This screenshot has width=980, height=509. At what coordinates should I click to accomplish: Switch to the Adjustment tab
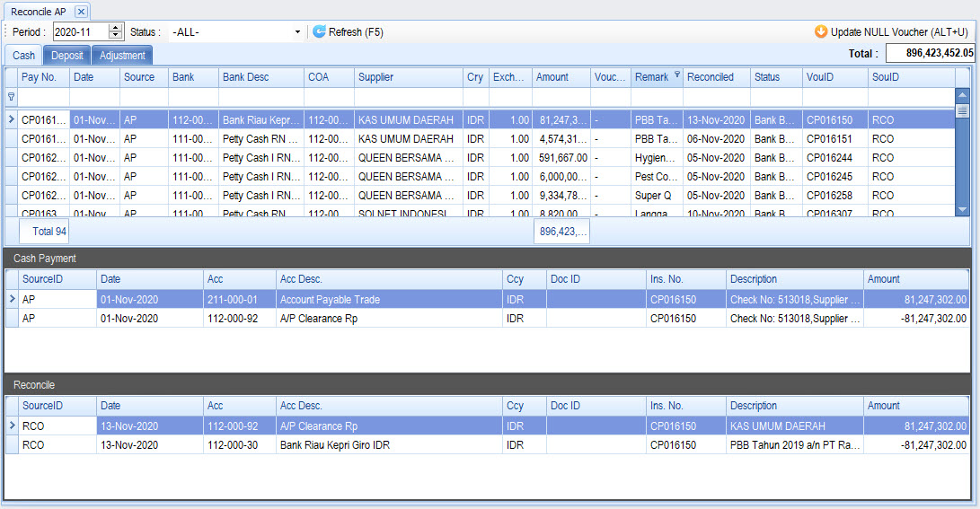122,56
